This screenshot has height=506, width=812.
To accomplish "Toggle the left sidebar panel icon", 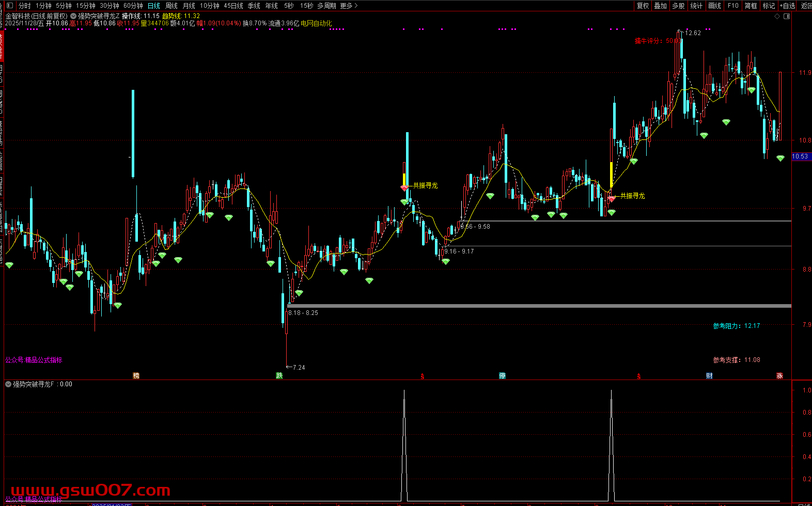I will point(9,6).
